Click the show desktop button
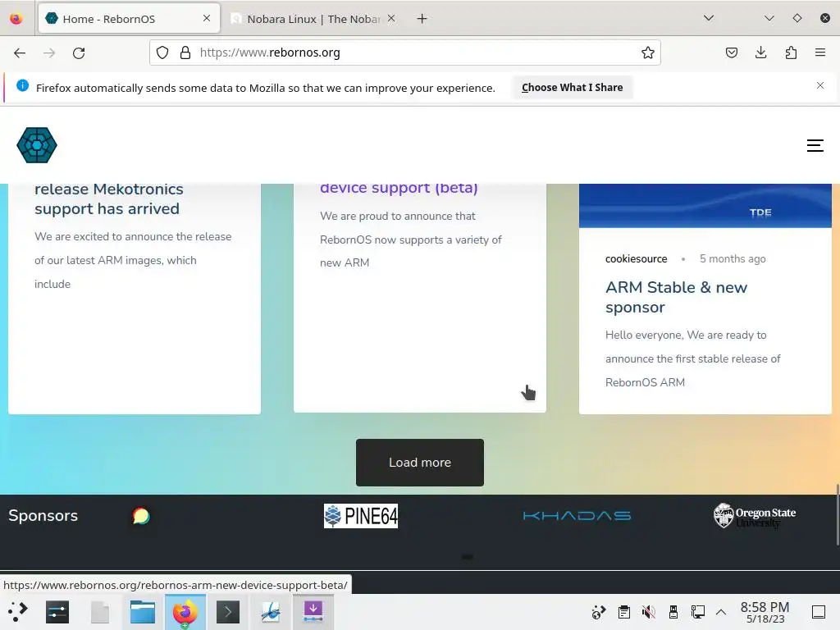Screen dimensions: 840x630 pyautogui.click(x=819, y=612)
